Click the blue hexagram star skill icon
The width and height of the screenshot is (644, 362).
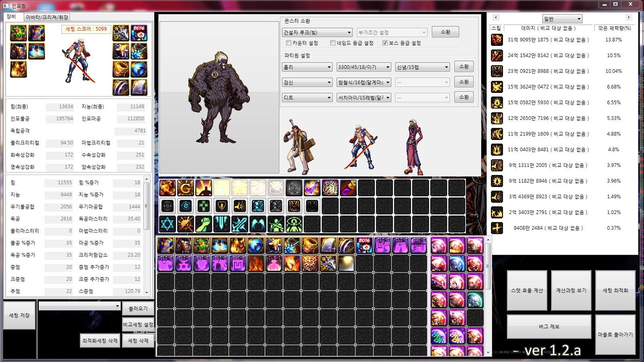(168, 224)
